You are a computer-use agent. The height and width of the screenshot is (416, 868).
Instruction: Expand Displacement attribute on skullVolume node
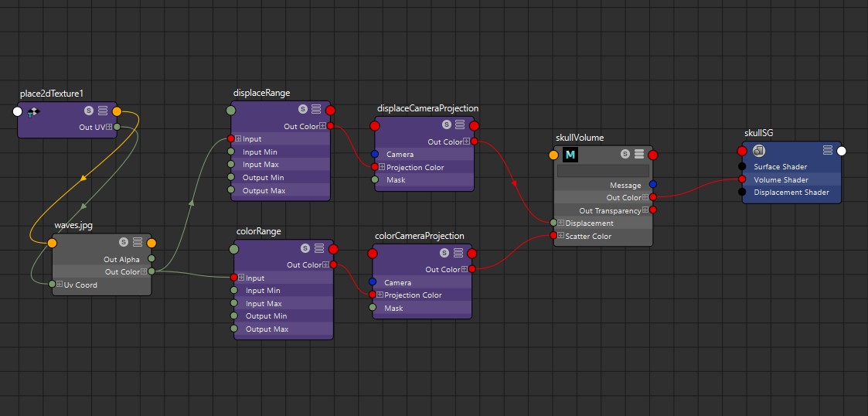(x=561, y=223)
